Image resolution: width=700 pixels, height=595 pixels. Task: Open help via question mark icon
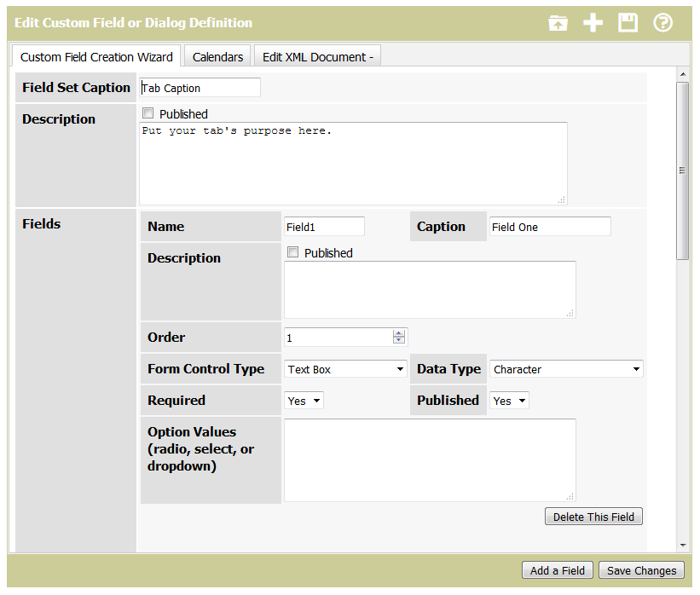pyautogui.click(x=662, y=23)
